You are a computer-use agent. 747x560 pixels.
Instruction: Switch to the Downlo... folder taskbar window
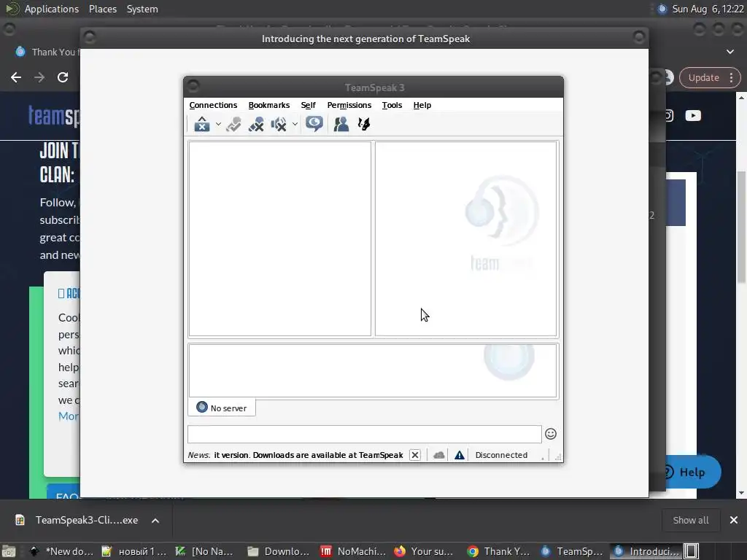coord(279,551)
